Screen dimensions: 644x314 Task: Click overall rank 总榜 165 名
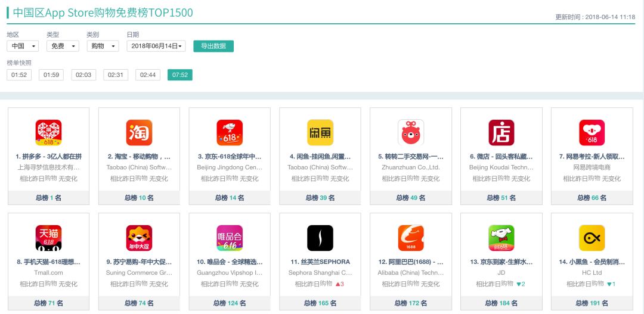click(320, 303)
